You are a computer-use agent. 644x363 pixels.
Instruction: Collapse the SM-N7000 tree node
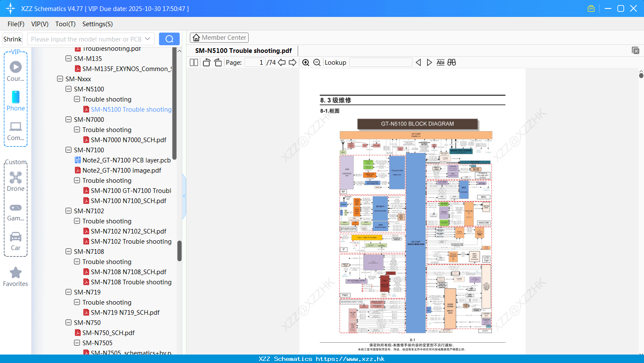pos(69,119)
